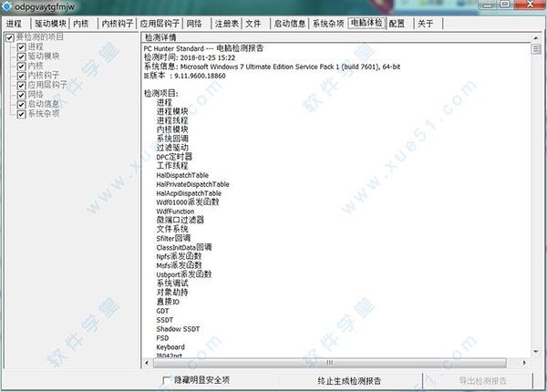
Task: Open the 网络 tab
Action: pos(194,23)
